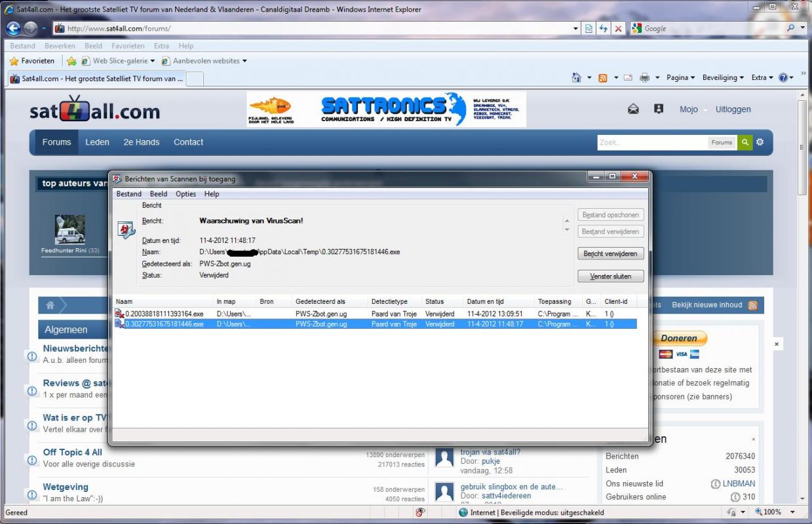Click the add-to-favorites-bar star icon
812x524 pixels.
[71, 61]
